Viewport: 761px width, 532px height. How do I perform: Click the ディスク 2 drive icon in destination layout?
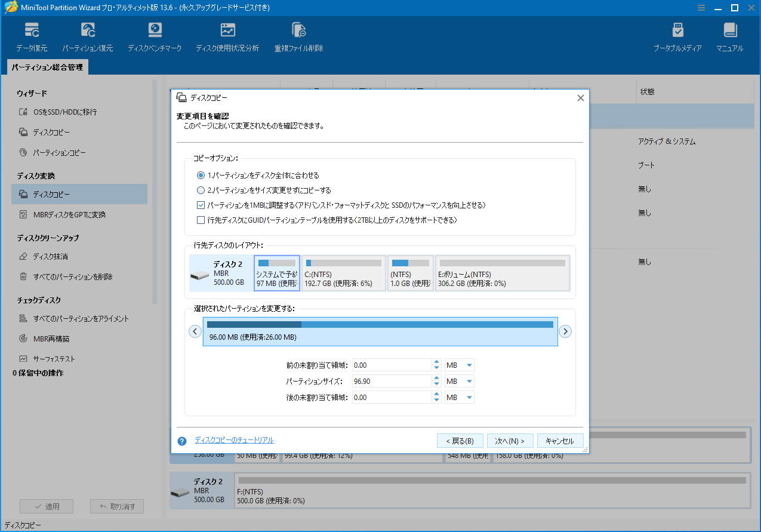pyautogui.click(x=200, y=275)
